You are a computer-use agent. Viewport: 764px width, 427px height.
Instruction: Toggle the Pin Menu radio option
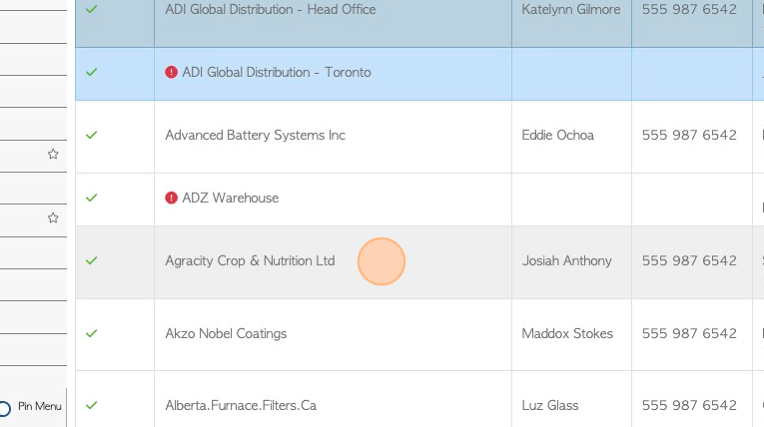[4, 408]
